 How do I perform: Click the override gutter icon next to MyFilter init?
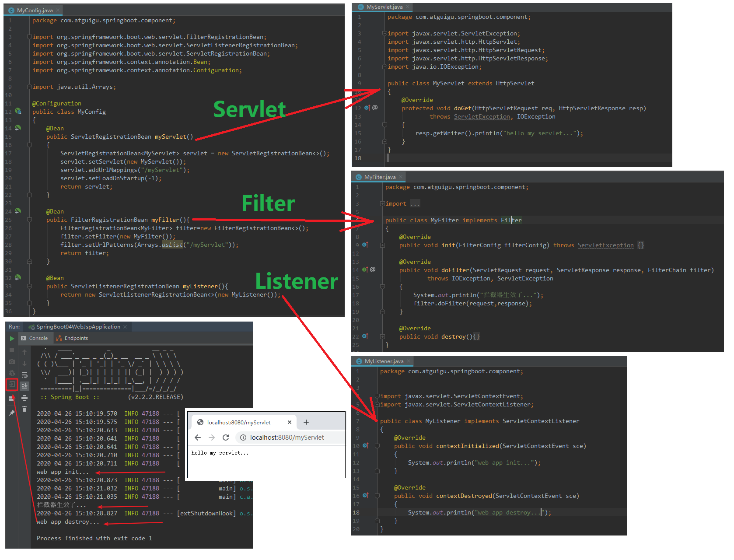click(x=365, y=245)
